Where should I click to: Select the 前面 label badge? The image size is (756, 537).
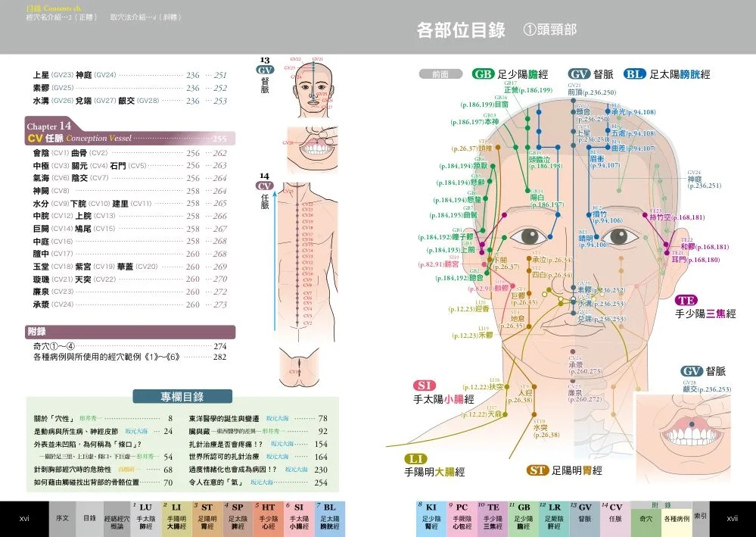point(440,75)
